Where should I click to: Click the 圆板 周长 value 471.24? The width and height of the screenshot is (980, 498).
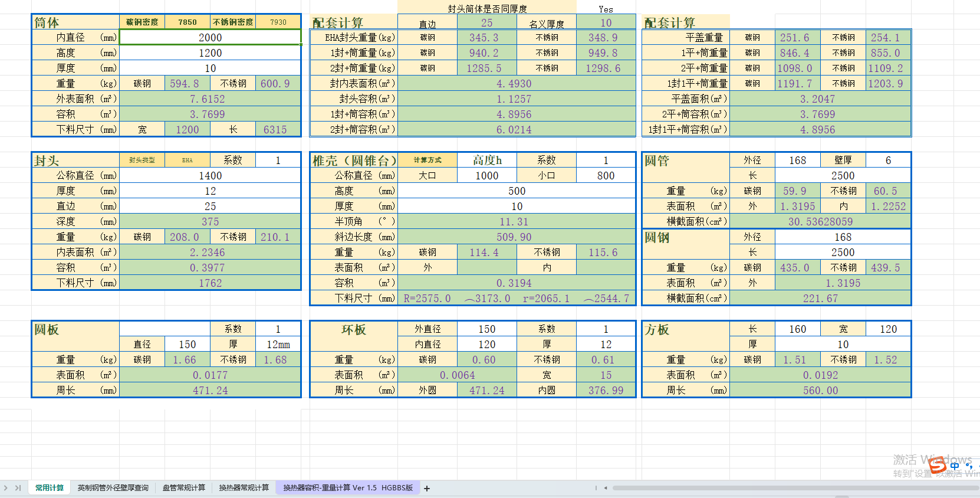(211, 390)
